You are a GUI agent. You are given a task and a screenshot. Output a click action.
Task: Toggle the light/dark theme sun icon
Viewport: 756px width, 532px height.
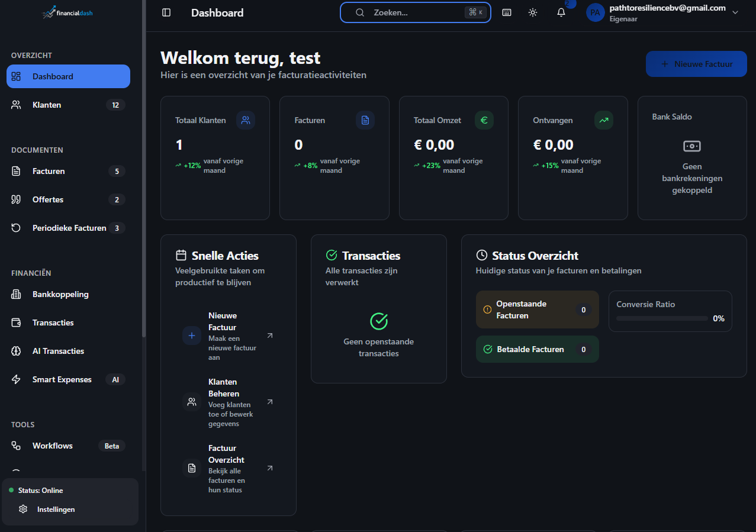coord(533,12)
